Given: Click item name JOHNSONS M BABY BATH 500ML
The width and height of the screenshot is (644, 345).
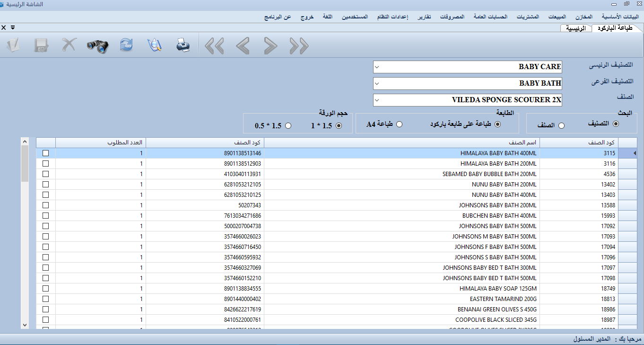Looking at the screenshot, I should 402,236.
